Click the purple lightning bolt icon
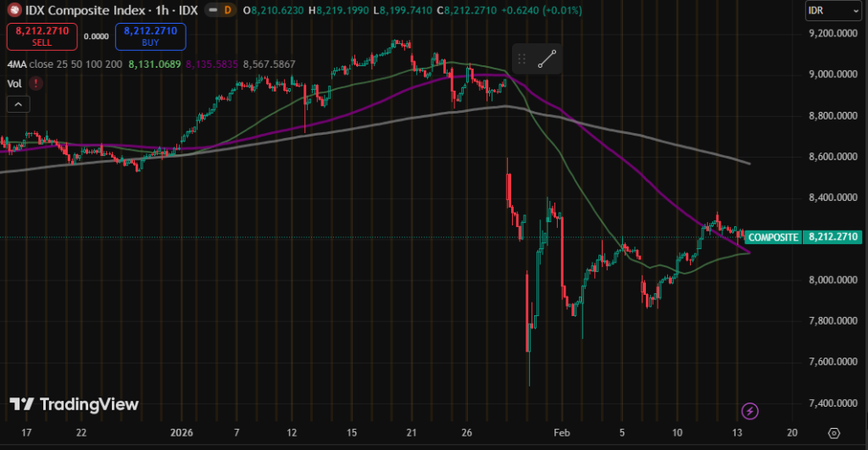 click(x=749, y=411)
